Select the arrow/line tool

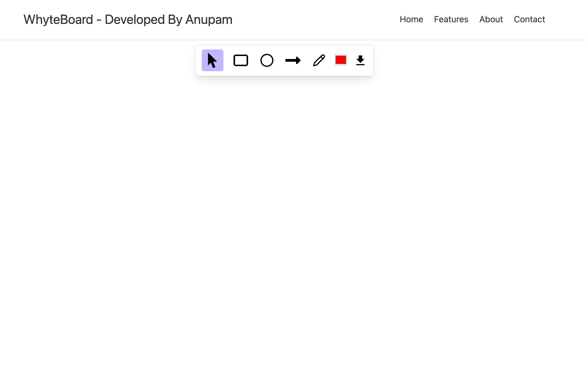293,60
